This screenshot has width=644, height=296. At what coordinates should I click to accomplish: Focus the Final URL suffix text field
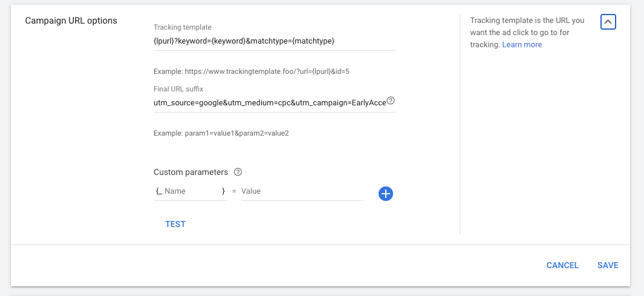(x=269, y=103)
